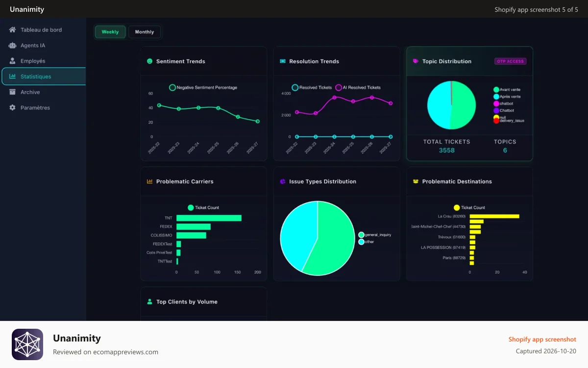The image size is (588, 368).
Task: Click the Top Clients by Volume user icon
Action: coord(150,302)
